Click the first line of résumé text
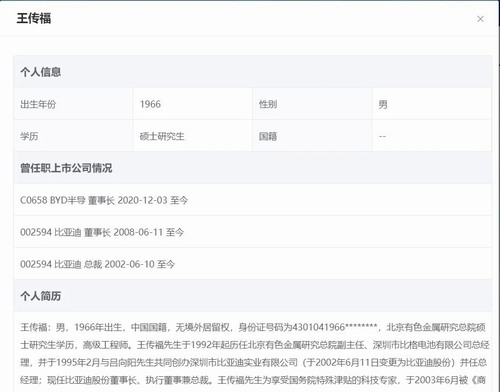Screen dimensions: 500x392 pyautogui.click(x=253, y=327)
